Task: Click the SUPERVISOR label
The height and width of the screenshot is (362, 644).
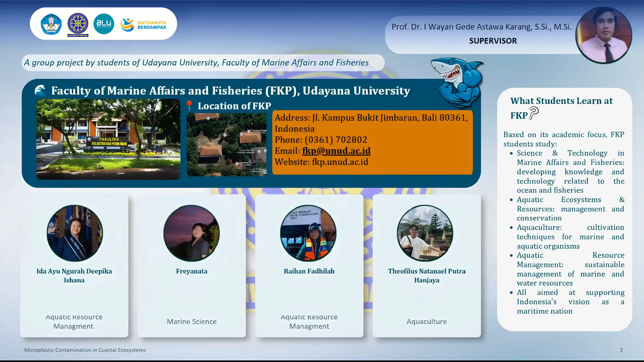Action: coord(493,41)
